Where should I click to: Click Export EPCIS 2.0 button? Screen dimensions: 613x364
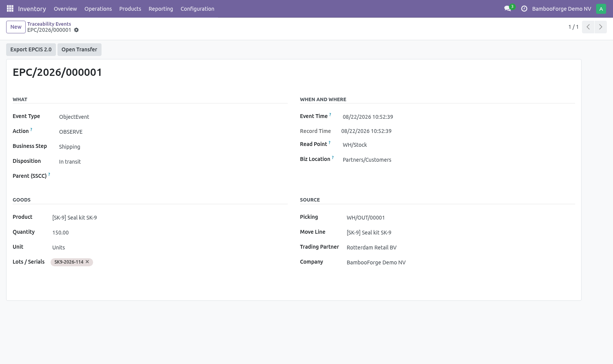coord(31,49)
